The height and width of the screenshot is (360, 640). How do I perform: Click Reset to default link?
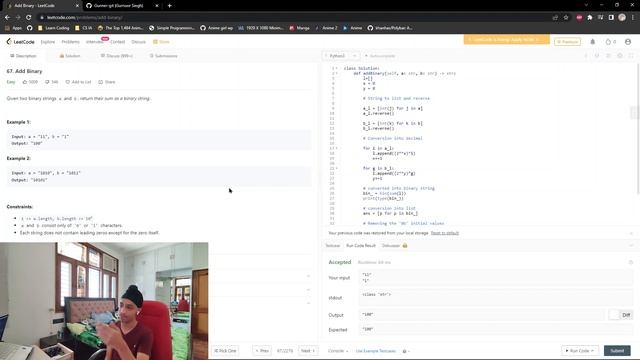pos(444,233)
